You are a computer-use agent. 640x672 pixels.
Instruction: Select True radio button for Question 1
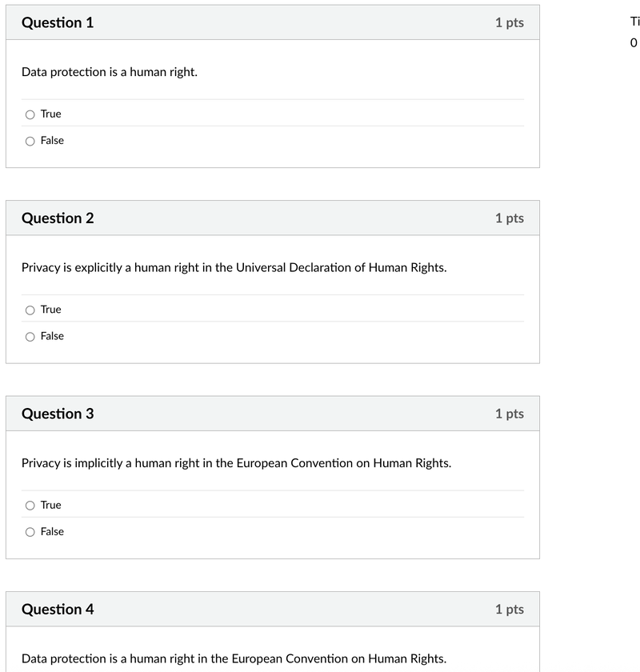coord(30,114)
